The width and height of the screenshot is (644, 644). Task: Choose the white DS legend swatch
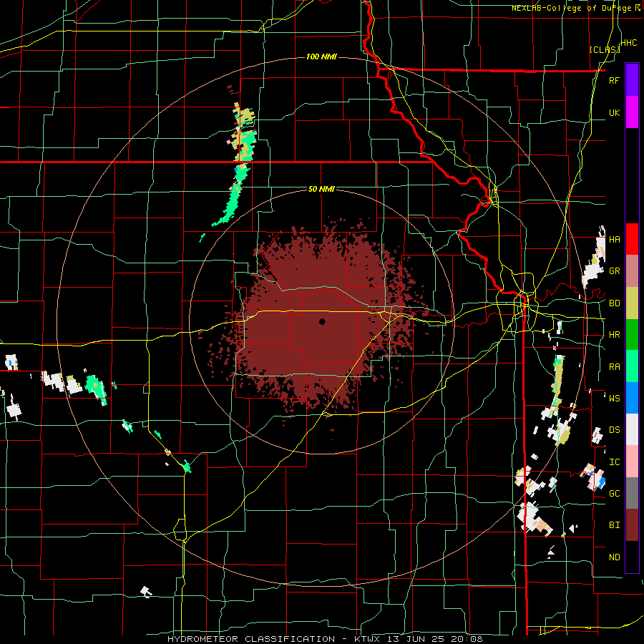coord(632,429)
